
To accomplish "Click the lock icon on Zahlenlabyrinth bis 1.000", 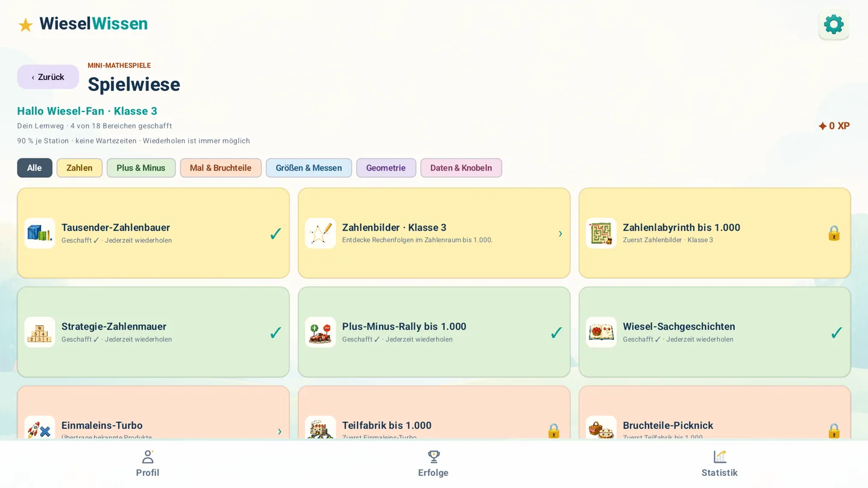I will click(834, 233).
